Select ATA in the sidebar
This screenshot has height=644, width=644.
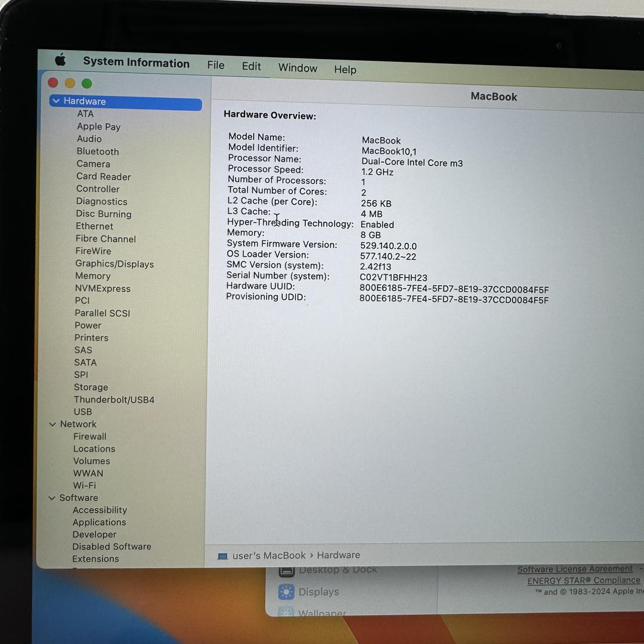[85, 114]
